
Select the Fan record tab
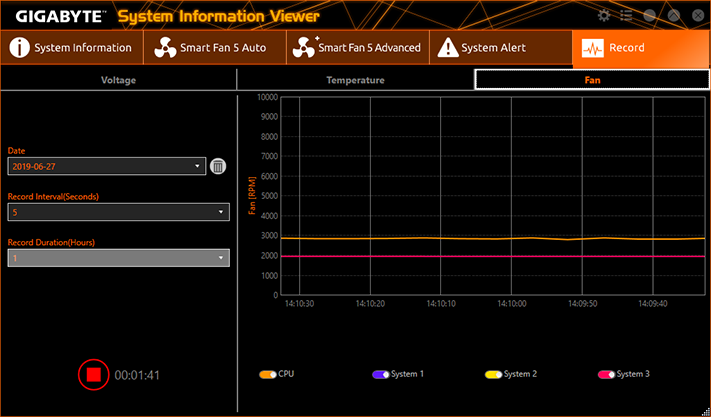592,80
